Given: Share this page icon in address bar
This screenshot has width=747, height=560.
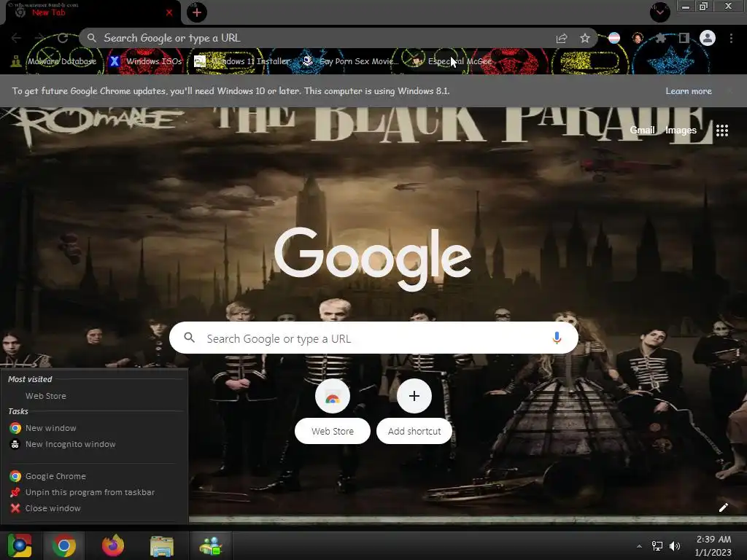Looking at the screenshot, I should [x=562, y=39].
